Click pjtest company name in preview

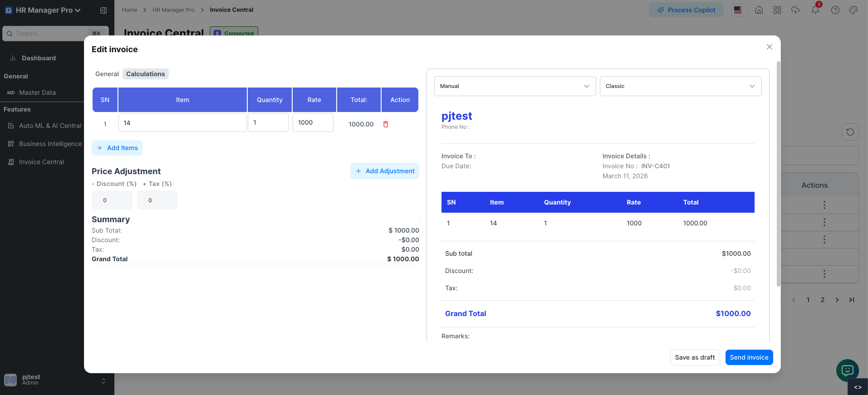tap(457, 116)
